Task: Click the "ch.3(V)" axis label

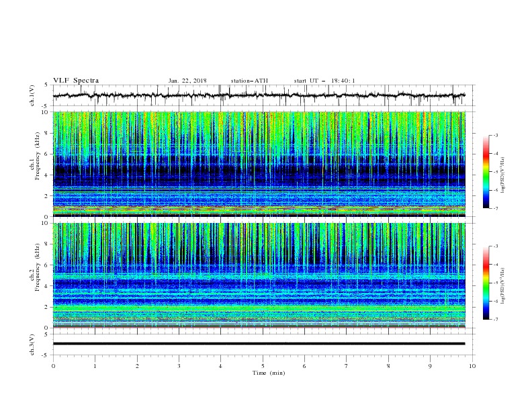Action: (32, 345)
